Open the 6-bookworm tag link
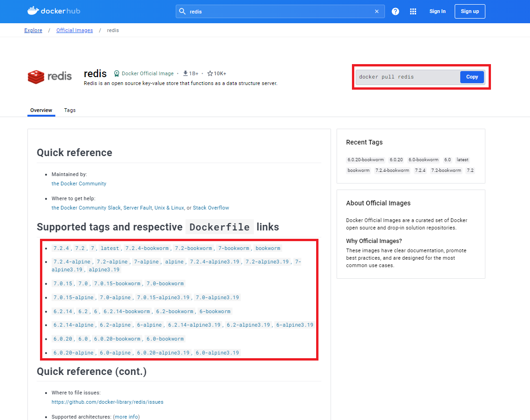 (215, 312)
